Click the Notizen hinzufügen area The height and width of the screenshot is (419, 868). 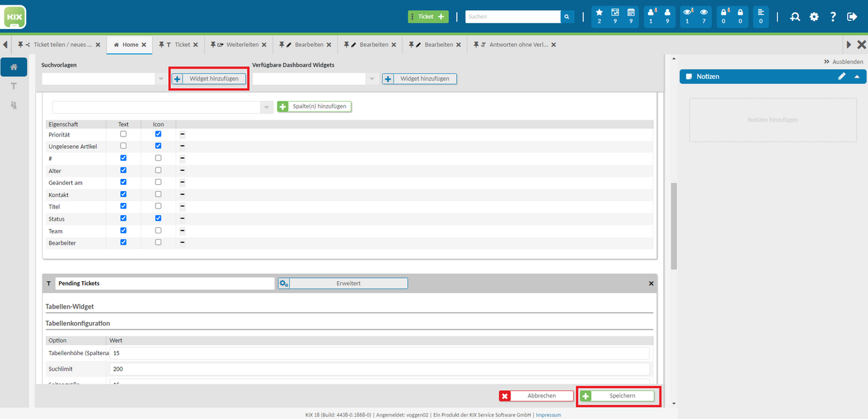pyautogui.click(x=772, y=120)
